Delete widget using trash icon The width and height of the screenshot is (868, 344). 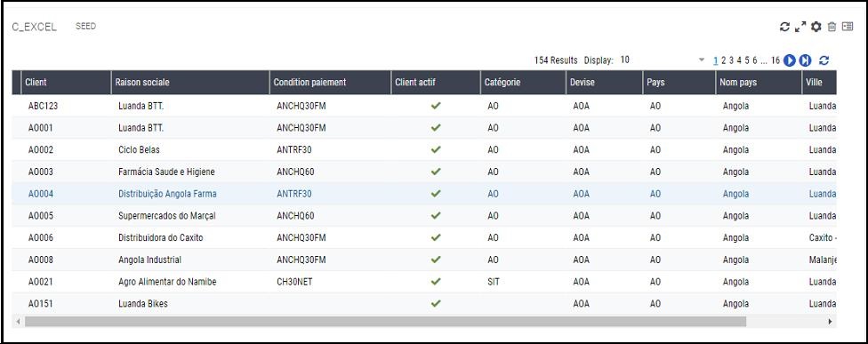832,27
